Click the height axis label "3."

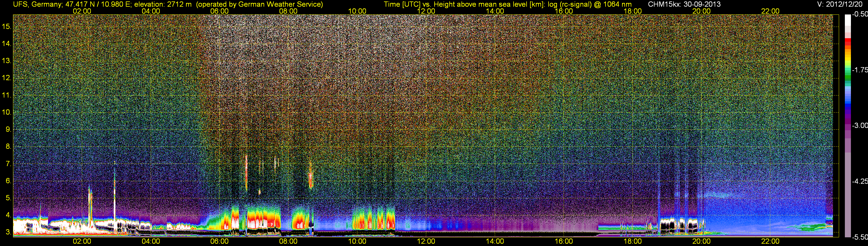point(8,232)
